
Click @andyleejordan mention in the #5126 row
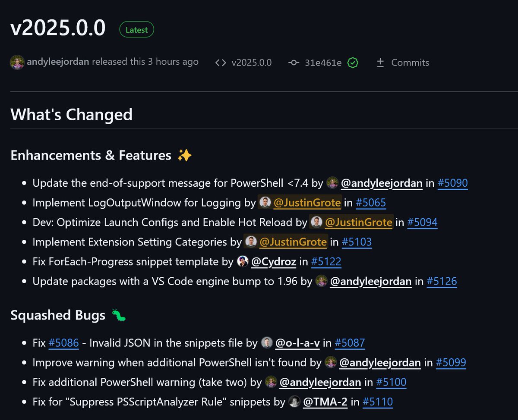[x=371, y=282]
